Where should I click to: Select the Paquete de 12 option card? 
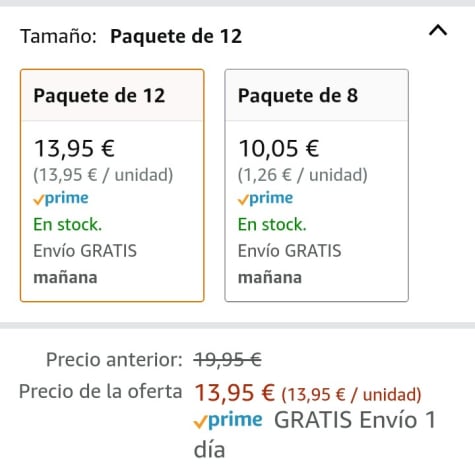click(112, 185)
